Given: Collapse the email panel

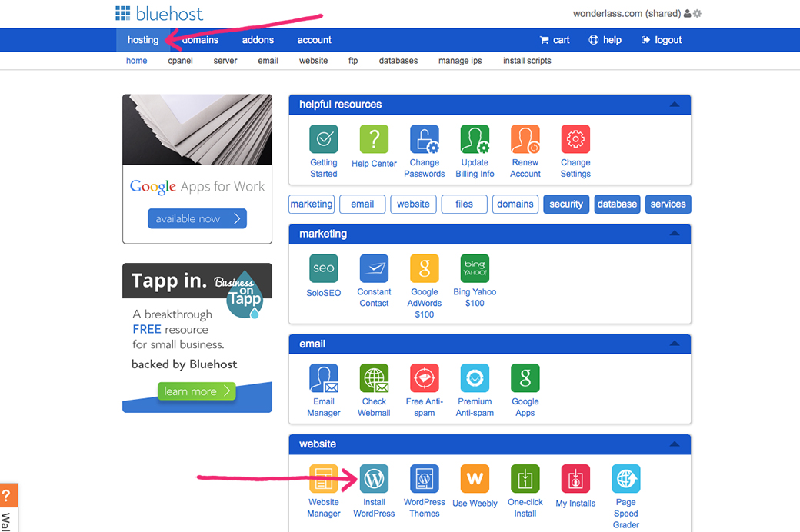Looking at the screenshot, I should [675, 344].
